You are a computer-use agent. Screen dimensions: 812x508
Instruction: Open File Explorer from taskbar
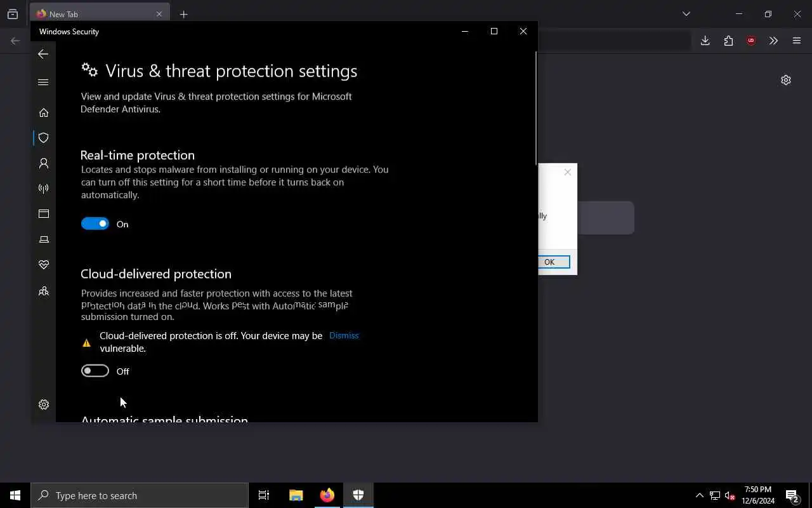pos(296,495)
